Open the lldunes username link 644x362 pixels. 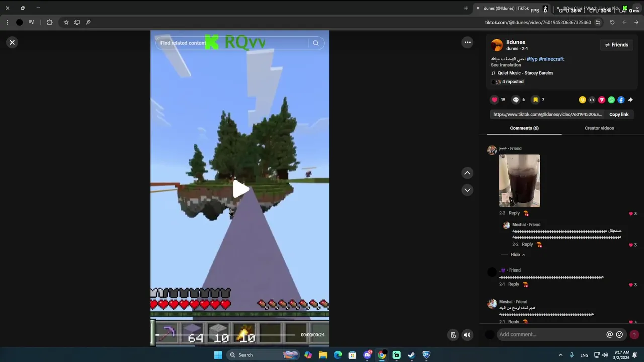tap(516, 42)
